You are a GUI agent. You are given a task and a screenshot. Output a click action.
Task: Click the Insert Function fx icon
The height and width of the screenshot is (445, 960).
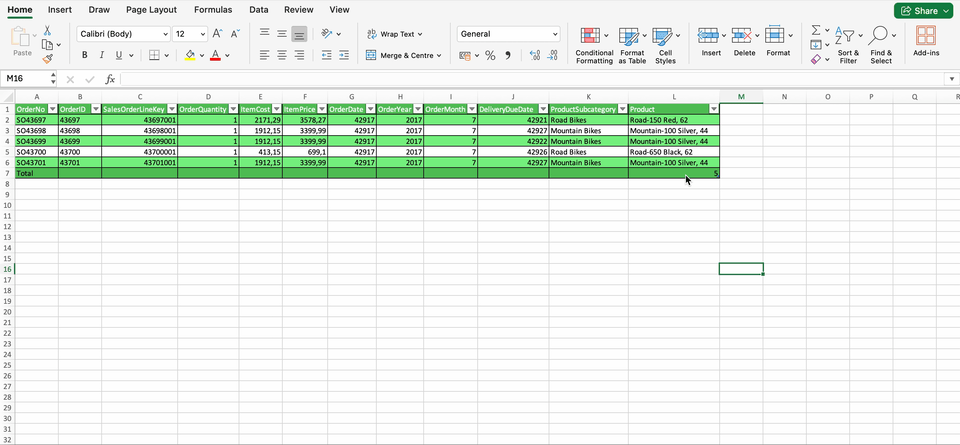pyautogui.click(x=110, y=79)
